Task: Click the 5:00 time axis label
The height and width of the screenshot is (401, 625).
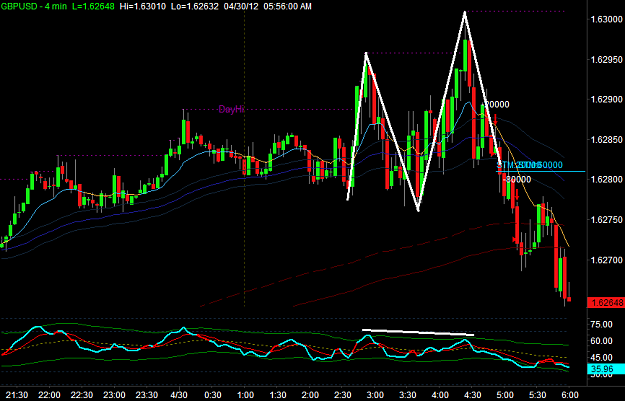Action: coord(505,395)
